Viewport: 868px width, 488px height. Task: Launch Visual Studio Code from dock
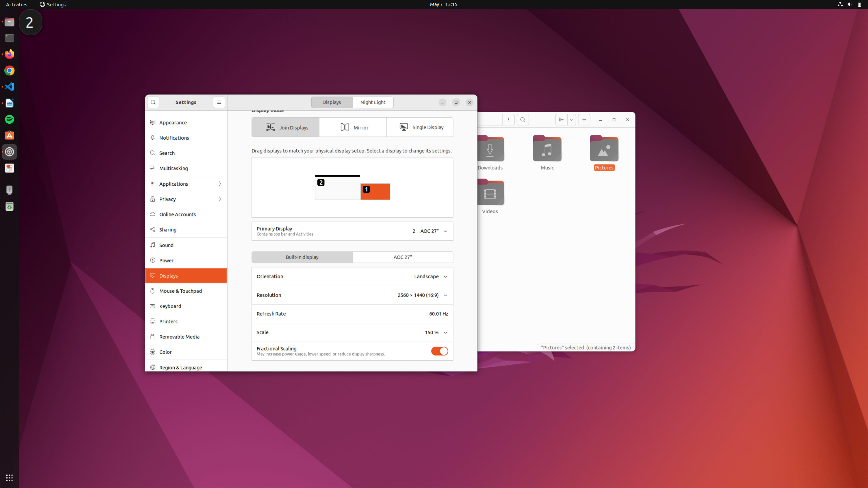pos(10,87)
